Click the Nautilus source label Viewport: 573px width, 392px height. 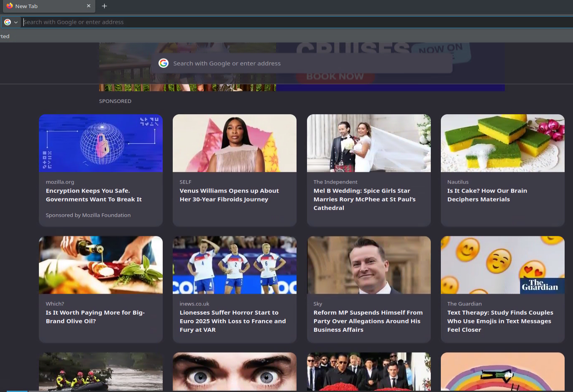click(458, 182)
